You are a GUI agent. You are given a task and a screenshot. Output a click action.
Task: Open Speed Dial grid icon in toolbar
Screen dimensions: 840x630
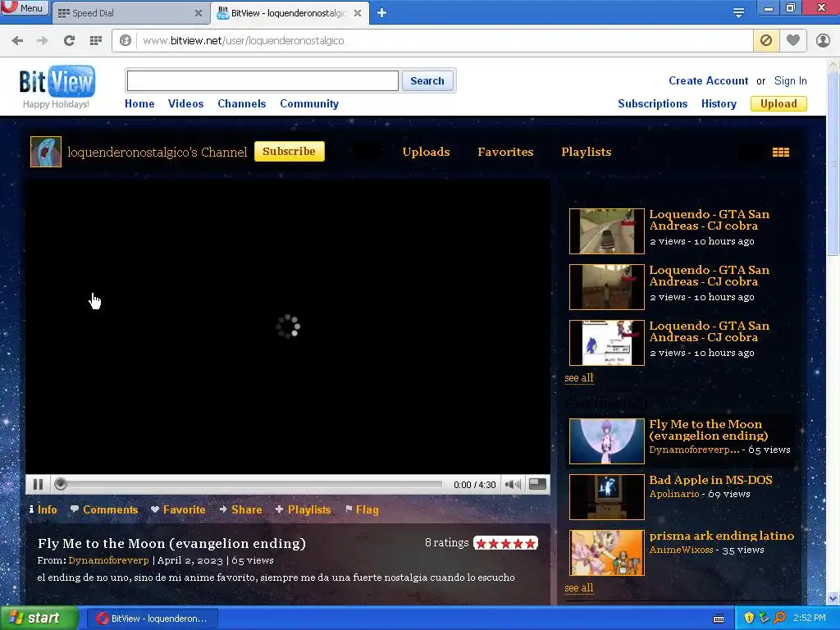tap(96, 41)
